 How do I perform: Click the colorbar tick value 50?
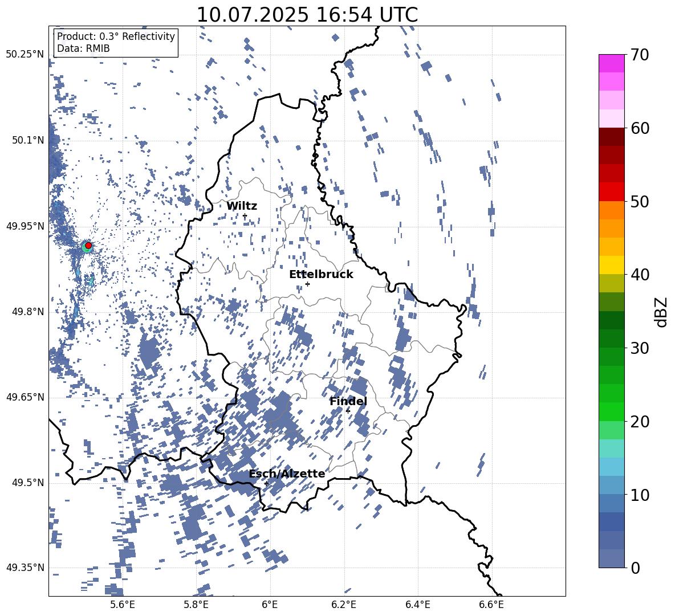(x=640, y=202)
